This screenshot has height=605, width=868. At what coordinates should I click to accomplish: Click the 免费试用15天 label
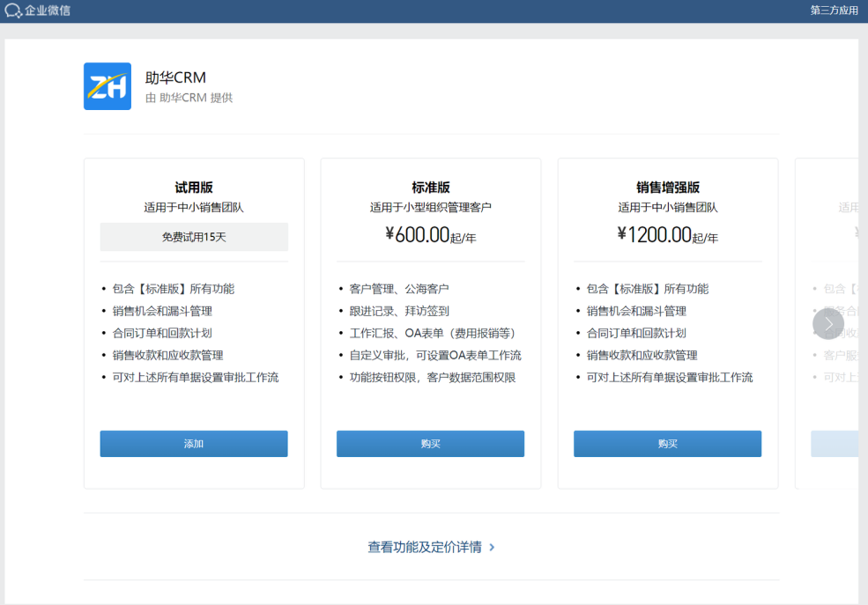point(194,237)
